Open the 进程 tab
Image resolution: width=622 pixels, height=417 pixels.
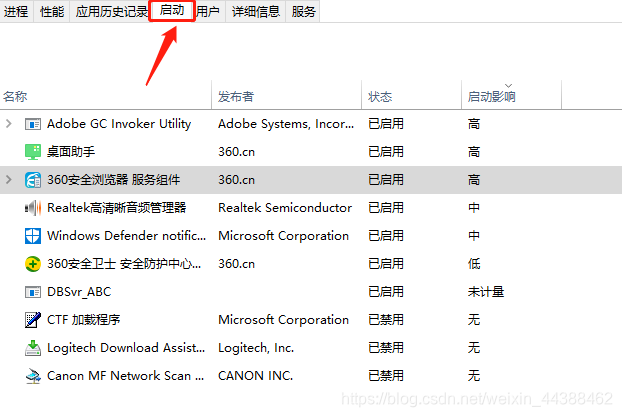16,12
